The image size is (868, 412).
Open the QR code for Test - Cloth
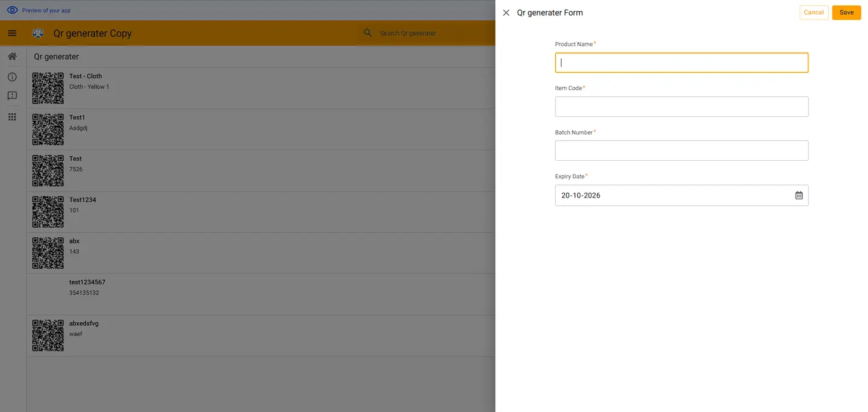tap(48, 88)
